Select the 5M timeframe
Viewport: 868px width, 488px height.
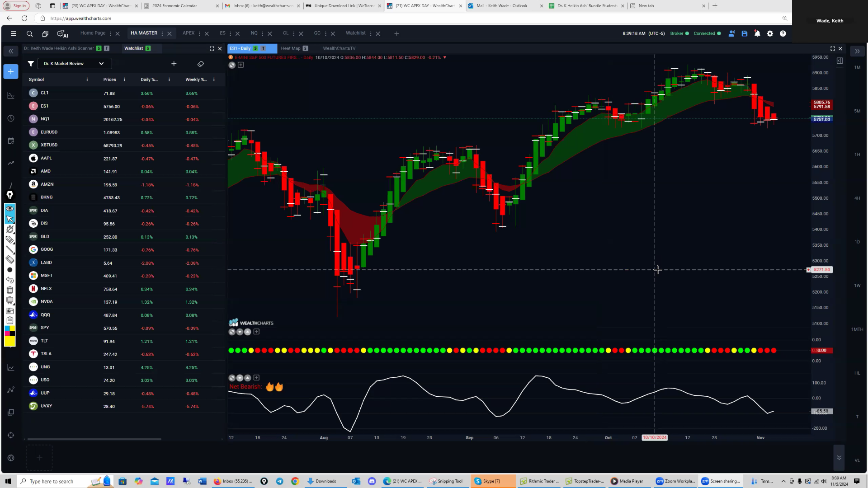coord(857,111)
